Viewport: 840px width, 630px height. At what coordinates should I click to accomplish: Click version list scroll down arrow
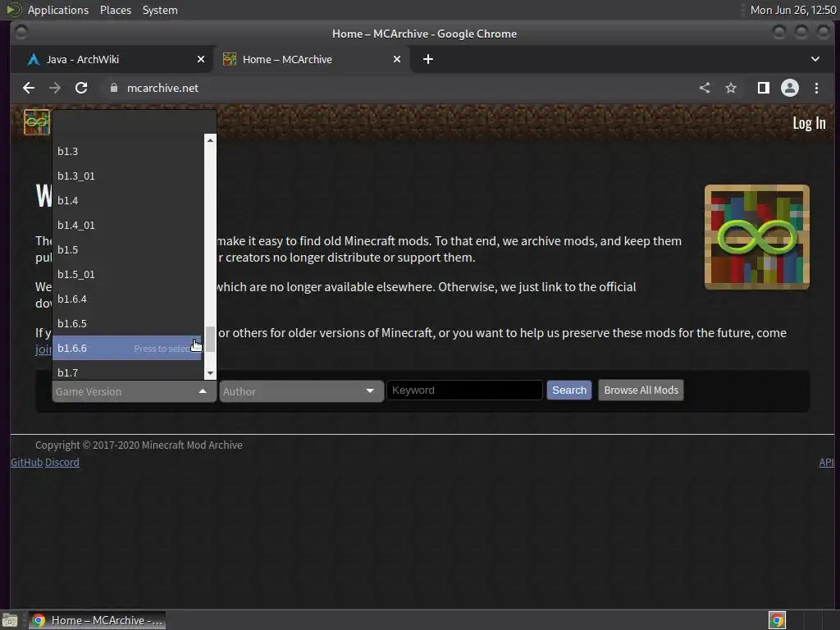tap(210, 373)
